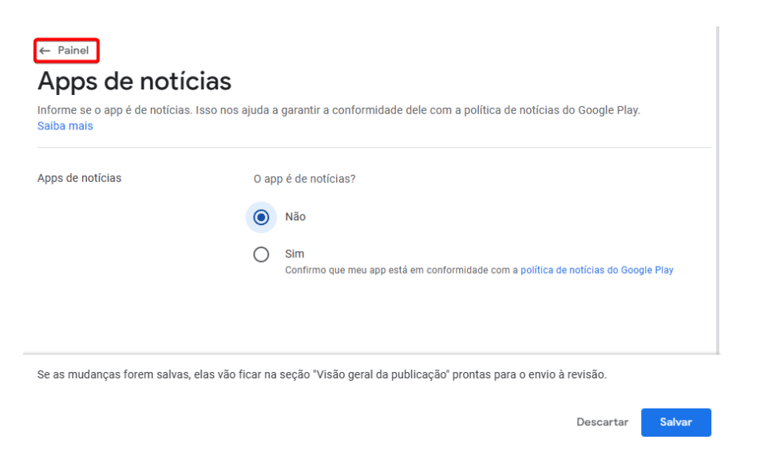The width and height of the screenshot is (768, 463).
Task: Click the back arrow beside Painel
Action: click(x=45, y=50)
